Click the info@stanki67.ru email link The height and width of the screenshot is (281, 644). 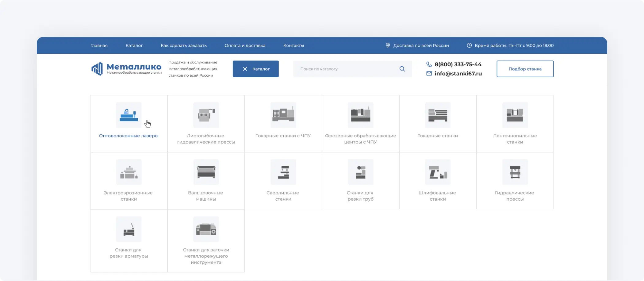458,74
